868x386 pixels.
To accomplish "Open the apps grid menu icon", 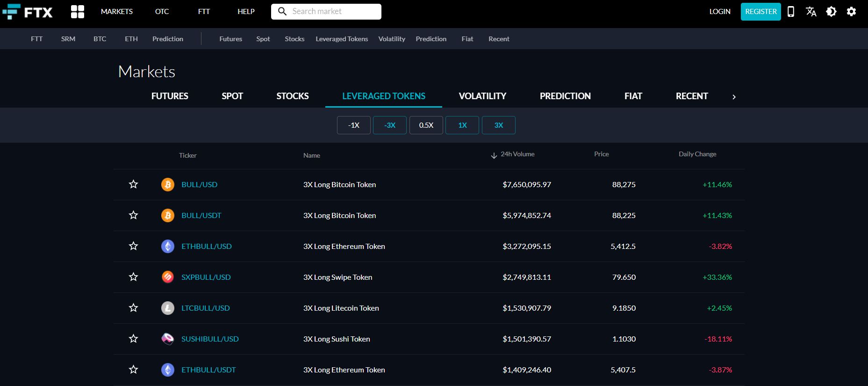I will tap(78, 12).
